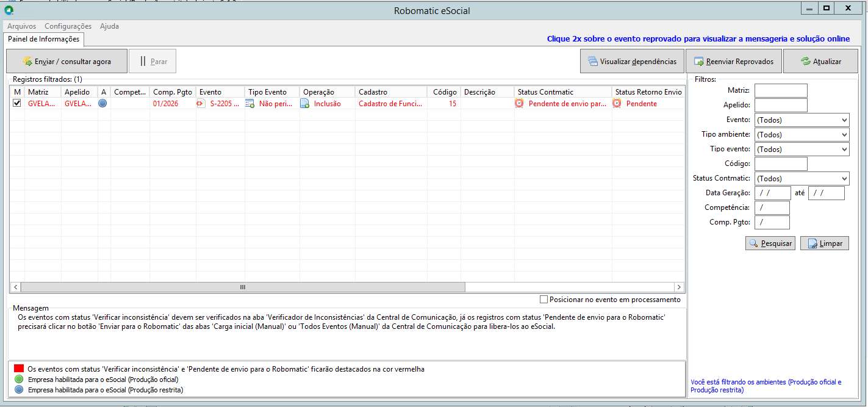Click Enviar / consultar agora button
Image resolution: width=868 pixels, height=407 pixels.
tap(67, 62)
